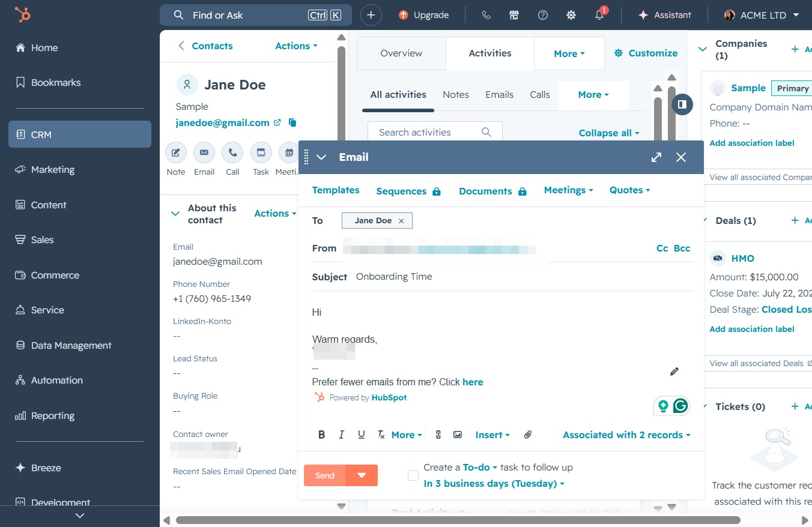Open the Breeze Assistant
Viewport: 812px width, 527px height.
[x=664, y=15]
